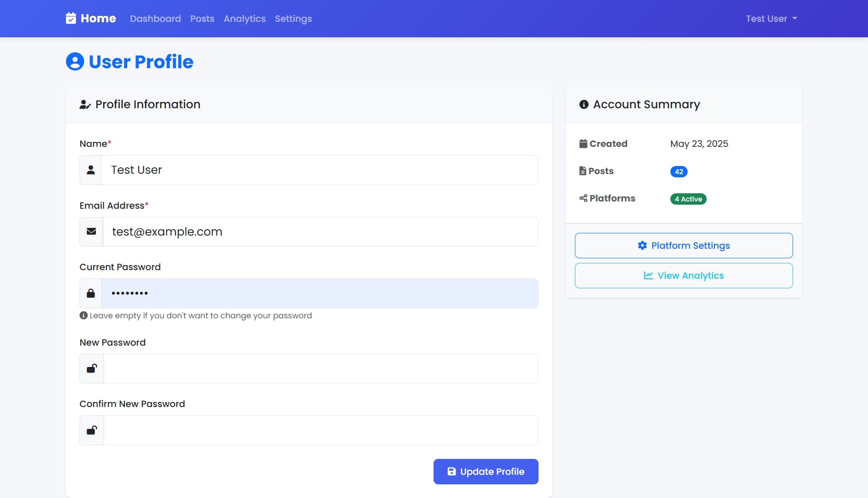Click the lock icon beside Current Password

[x=90, y=293]
